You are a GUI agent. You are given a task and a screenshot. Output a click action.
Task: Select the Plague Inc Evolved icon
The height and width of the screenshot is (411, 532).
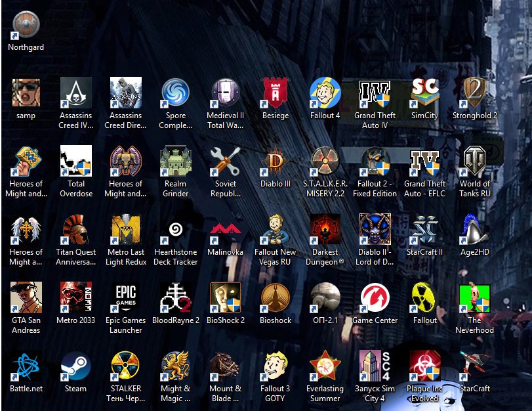(x=425, y=366)
